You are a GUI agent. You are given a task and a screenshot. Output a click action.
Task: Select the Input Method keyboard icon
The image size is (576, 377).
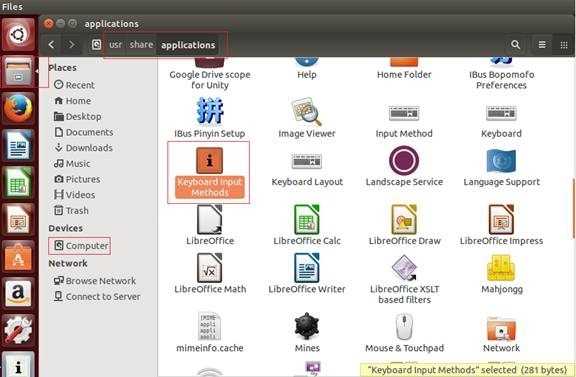point(404,113)
